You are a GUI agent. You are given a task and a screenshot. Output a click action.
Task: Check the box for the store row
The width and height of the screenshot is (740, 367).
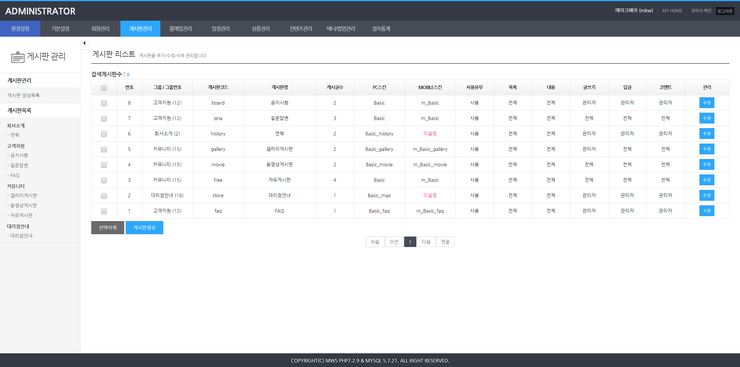[104, 196]
